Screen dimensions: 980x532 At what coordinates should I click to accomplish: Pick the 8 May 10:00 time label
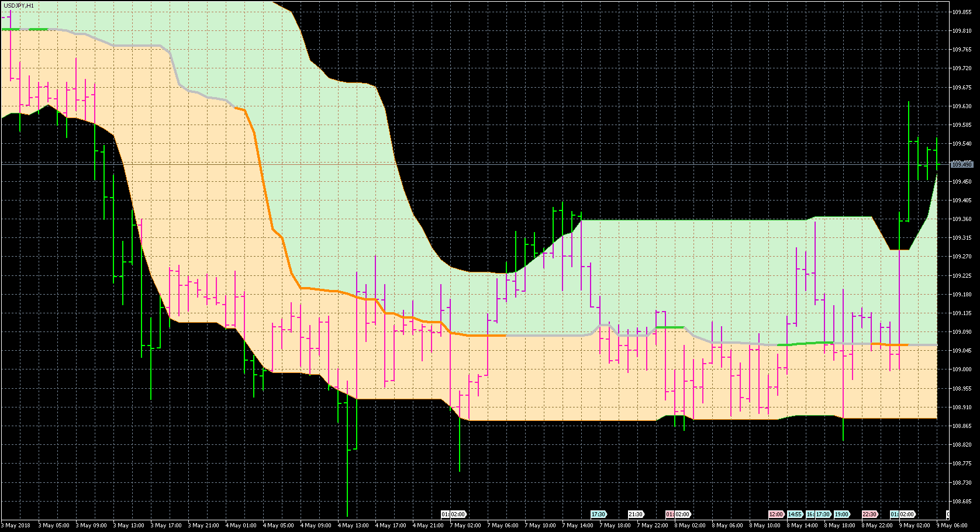765,526
